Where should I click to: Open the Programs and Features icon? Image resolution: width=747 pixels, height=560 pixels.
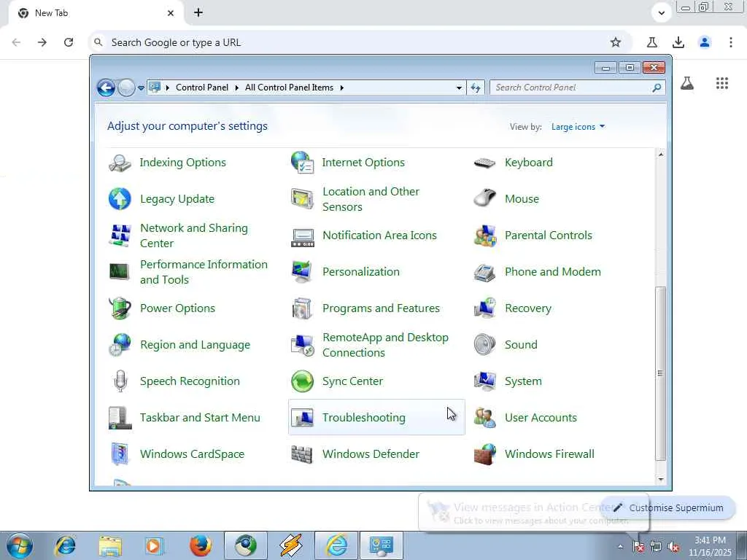click(x=302, y=308)
